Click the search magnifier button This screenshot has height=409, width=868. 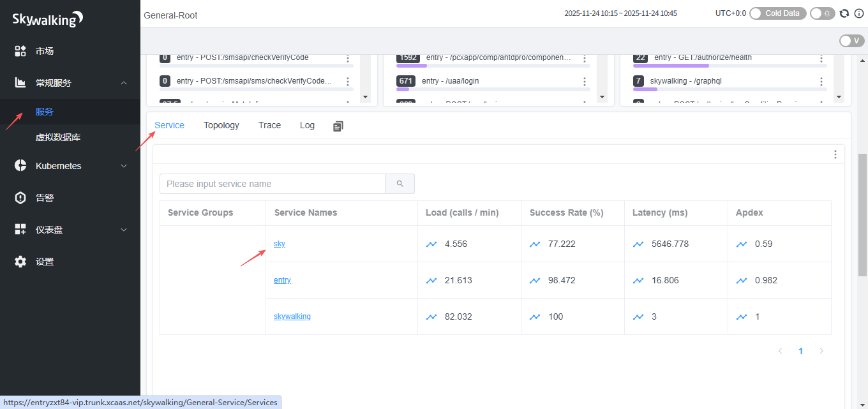coord(400,184)
